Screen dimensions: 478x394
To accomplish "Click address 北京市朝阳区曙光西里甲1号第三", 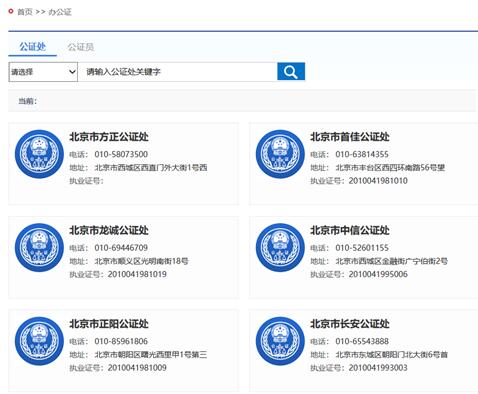I will tap(151, 354).
